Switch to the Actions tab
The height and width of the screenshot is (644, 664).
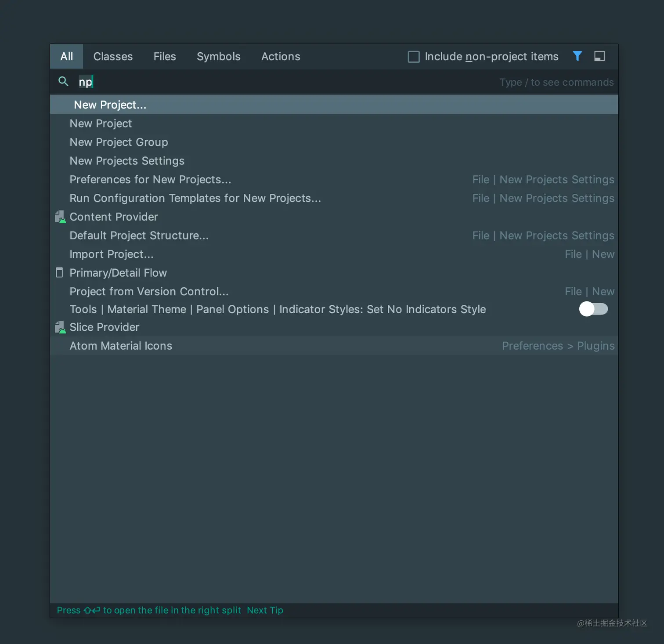(x=281, y=57)
